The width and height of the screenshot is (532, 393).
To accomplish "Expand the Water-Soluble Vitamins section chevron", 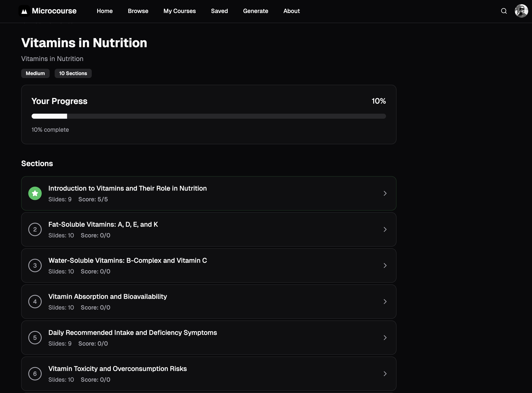I will coord(385,265).
